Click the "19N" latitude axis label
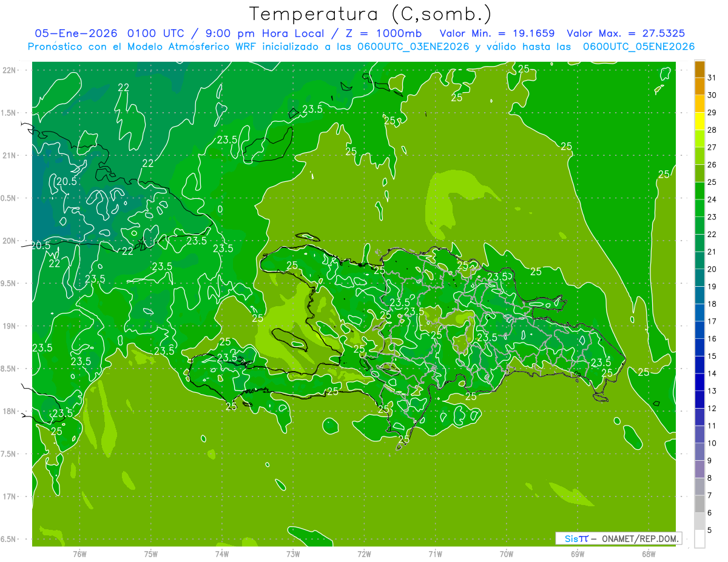Image resolution: width=728 pixels, height=562 pixels. tap(8, 326)
